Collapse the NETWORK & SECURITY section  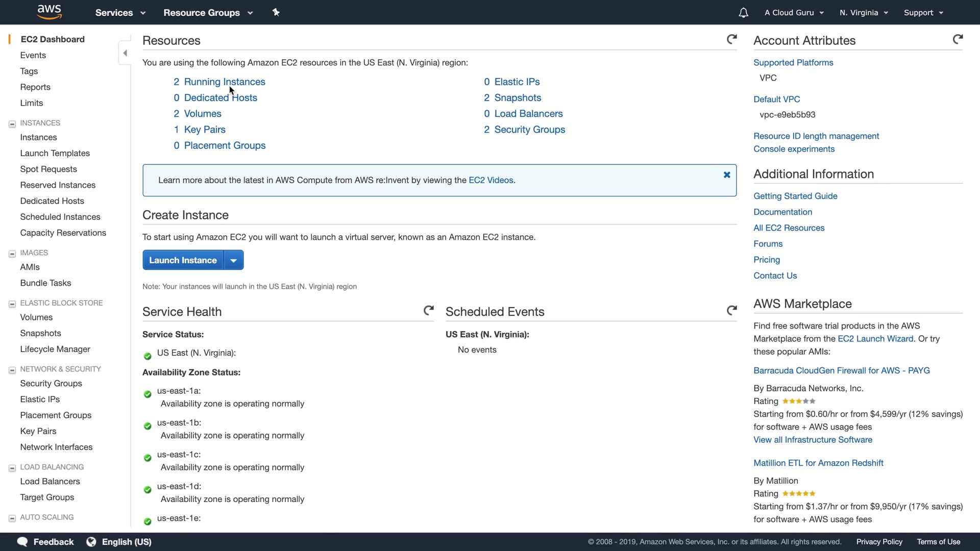pos(12,370)
